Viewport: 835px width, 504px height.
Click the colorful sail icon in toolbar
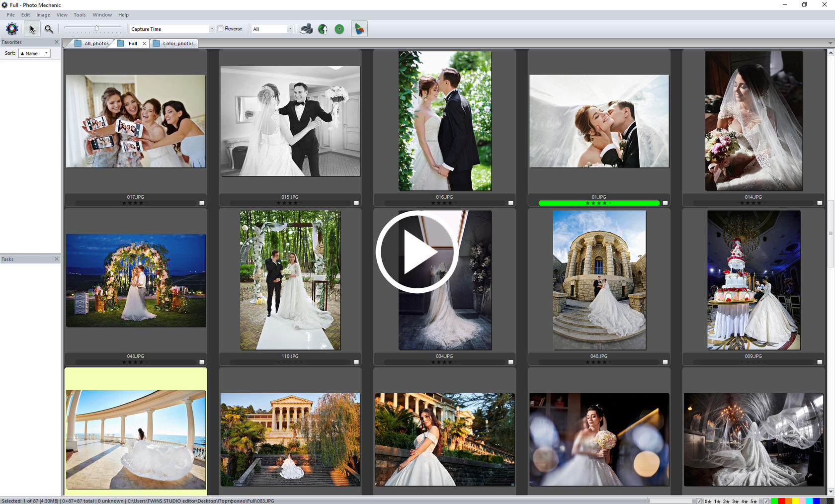(359, 29)
